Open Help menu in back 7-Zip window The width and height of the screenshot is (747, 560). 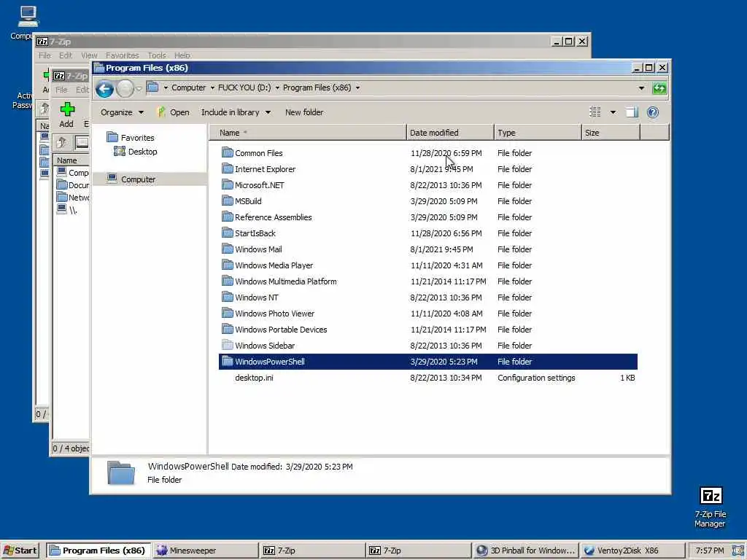182,55
